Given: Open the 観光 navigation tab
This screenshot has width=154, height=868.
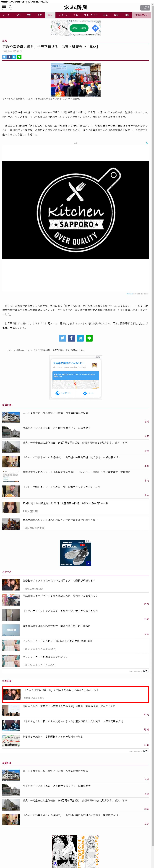Looking at the screenshot, I should (x=50, y=15).
